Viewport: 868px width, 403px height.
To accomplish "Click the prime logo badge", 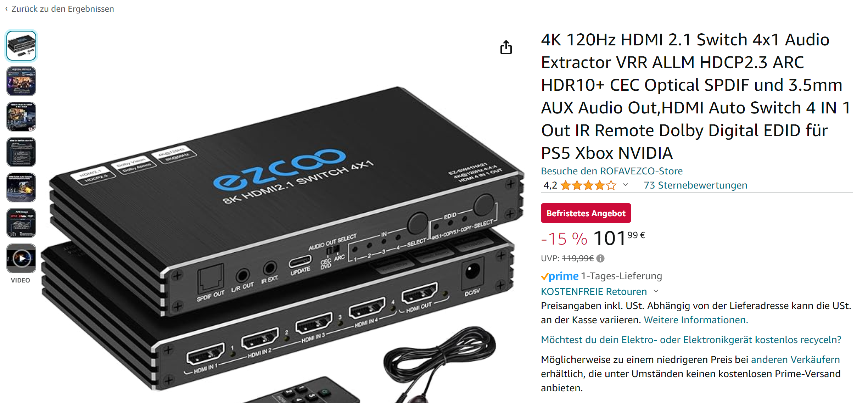I will 560,276.
